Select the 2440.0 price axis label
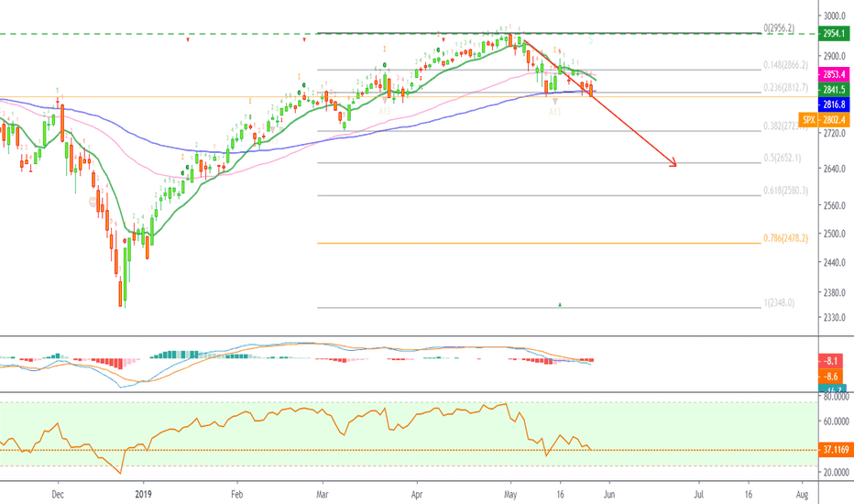This screenshot has height=504, width=854. (835, 263)
